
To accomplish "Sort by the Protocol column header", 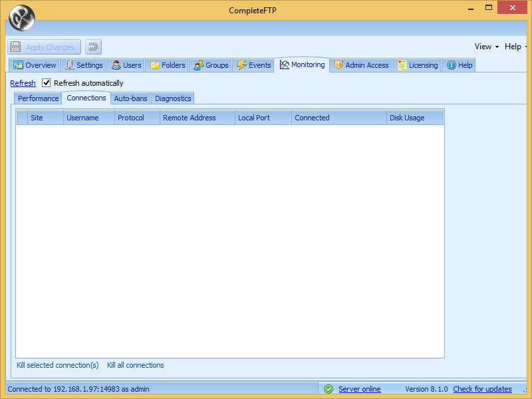I will coord(137,118).
